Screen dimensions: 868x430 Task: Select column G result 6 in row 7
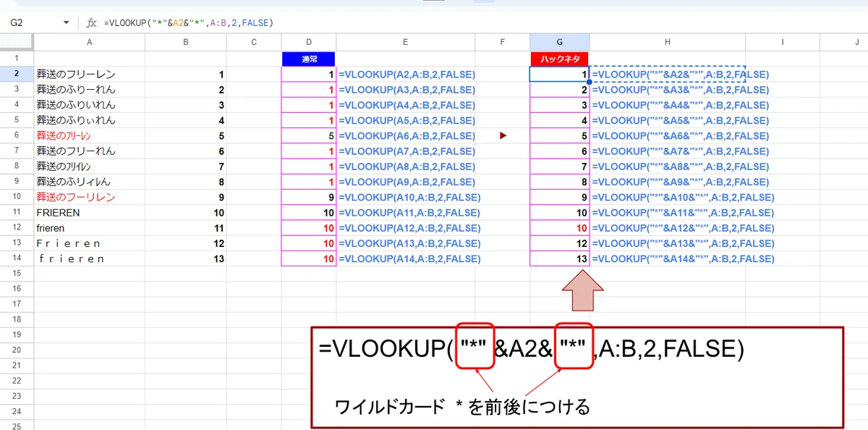[x=559, y=151]
